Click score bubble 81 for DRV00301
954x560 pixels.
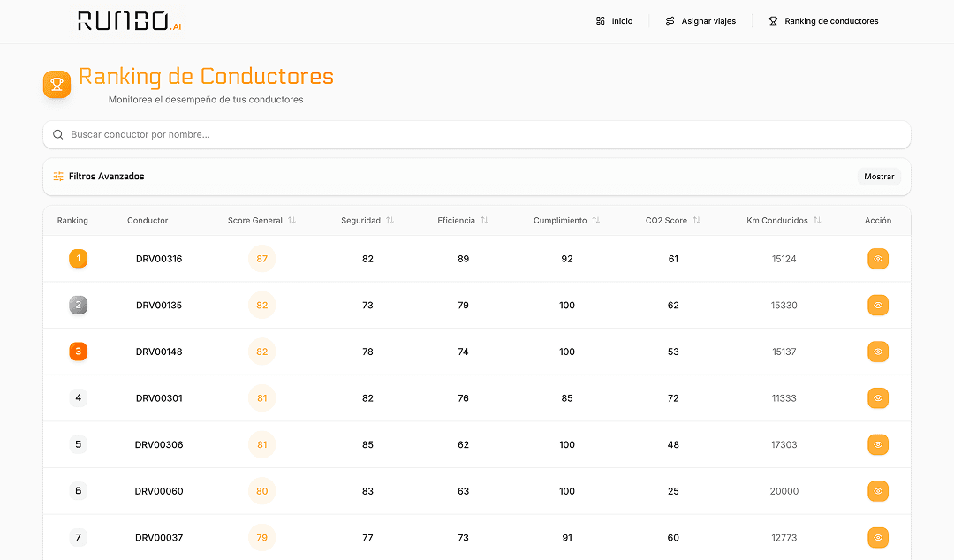[261, 398]
